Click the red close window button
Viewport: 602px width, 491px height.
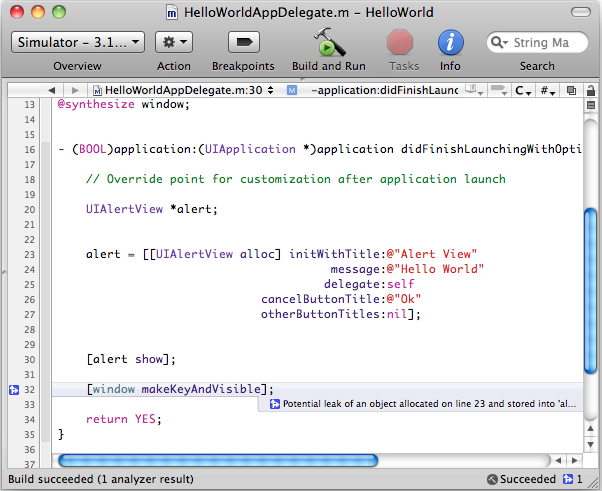coord(17,12)
